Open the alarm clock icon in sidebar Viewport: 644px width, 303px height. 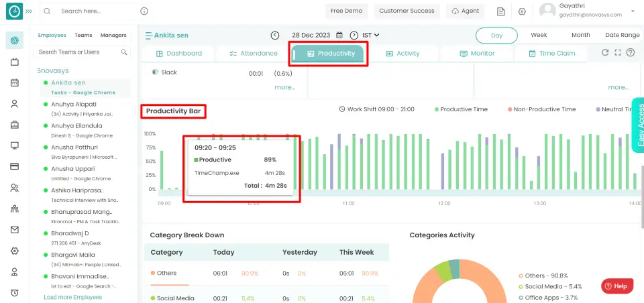click(14, 293)
